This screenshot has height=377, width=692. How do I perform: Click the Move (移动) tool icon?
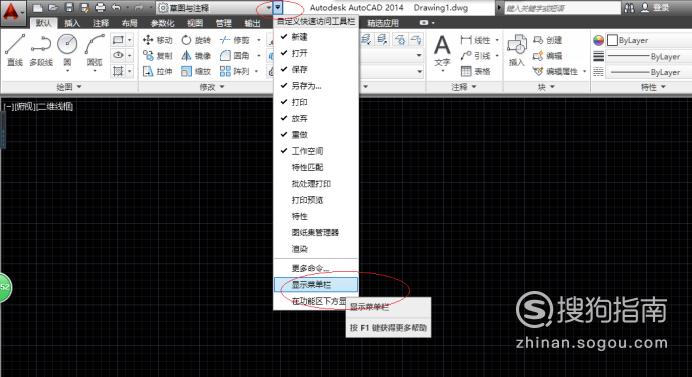click(148, 40)
